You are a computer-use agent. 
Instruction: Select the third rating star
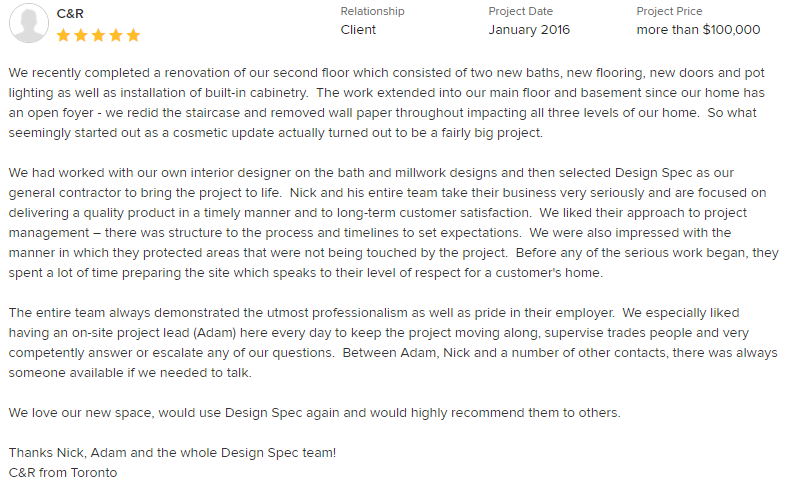[98, 36]
